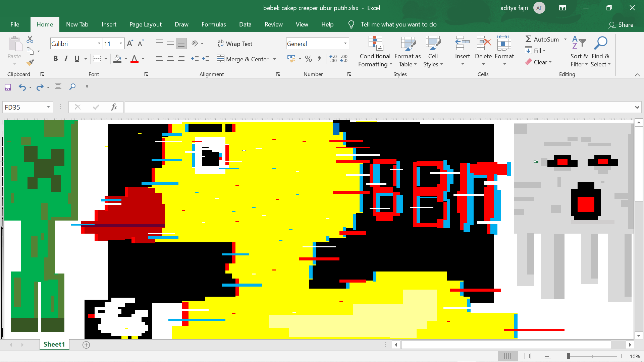Viewport: 644px width, 362px height.
Task: Open the Formulas ribbon tab
Action: coord(213,24)
